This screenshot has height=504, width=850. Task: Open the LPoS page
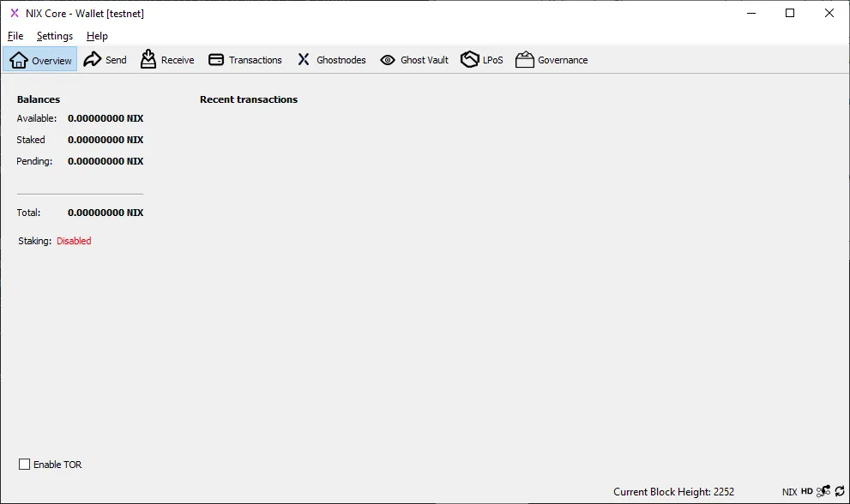482,60
